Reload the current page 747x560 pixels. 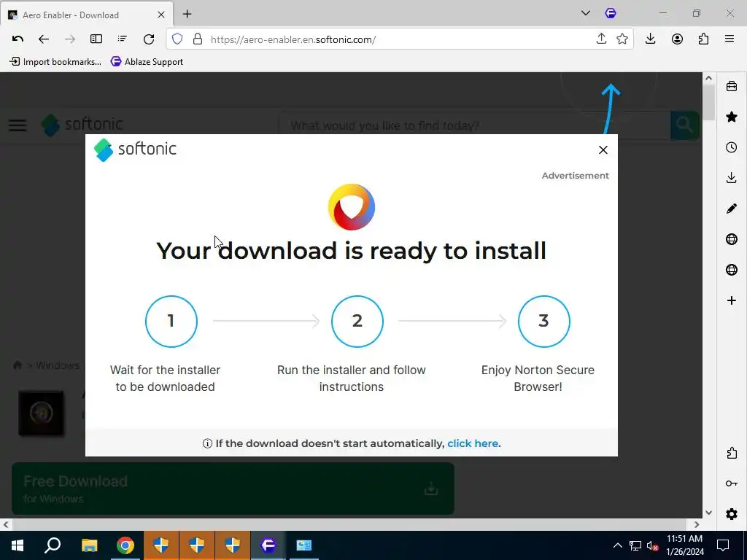(149, 39)
